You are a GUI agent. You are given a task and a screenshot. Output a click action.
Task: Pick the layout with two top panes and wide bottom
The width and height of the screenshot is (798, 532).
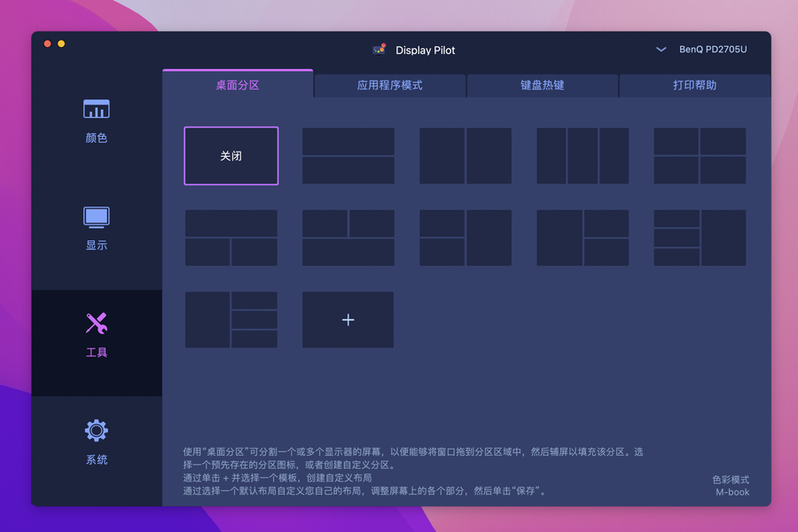coord(348,238)
